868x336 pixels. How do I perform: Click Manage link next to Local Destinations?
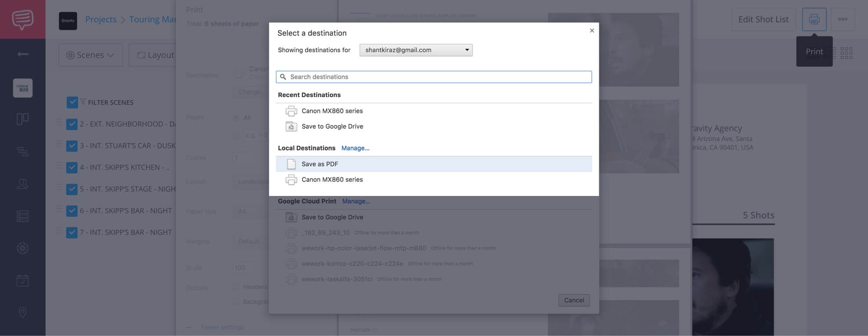355,148
